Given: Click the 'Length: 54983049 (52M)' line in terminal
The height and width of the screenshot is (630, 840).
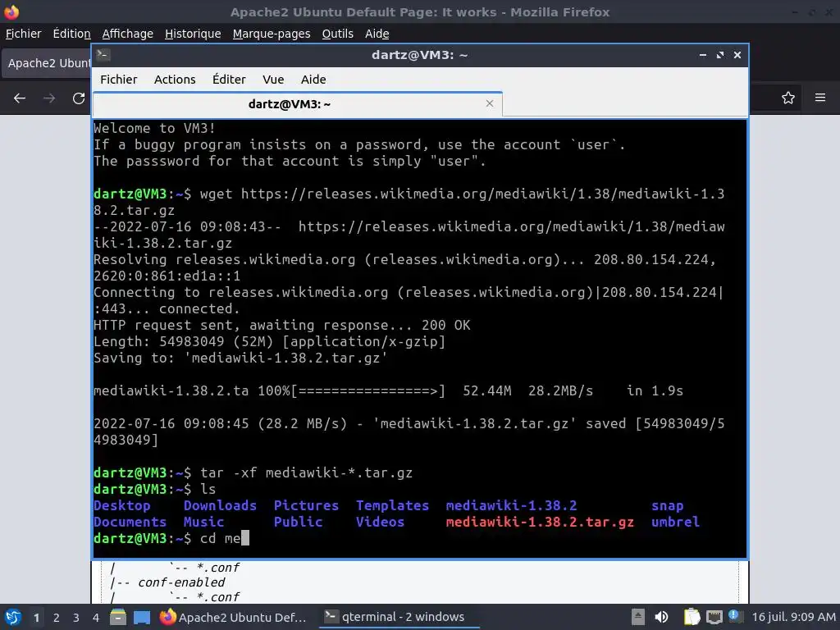Looking at the screenshot, I should click(269, 341).
